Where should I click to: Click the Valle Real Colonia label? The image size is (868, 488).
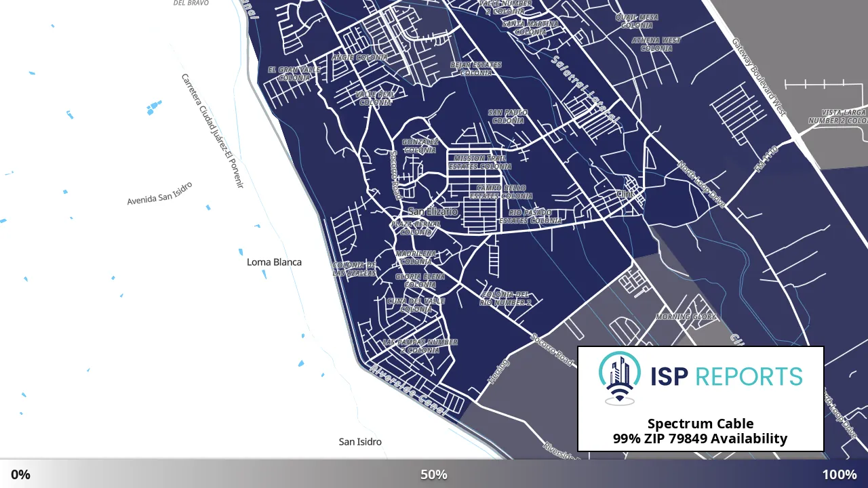coord(375,98)
